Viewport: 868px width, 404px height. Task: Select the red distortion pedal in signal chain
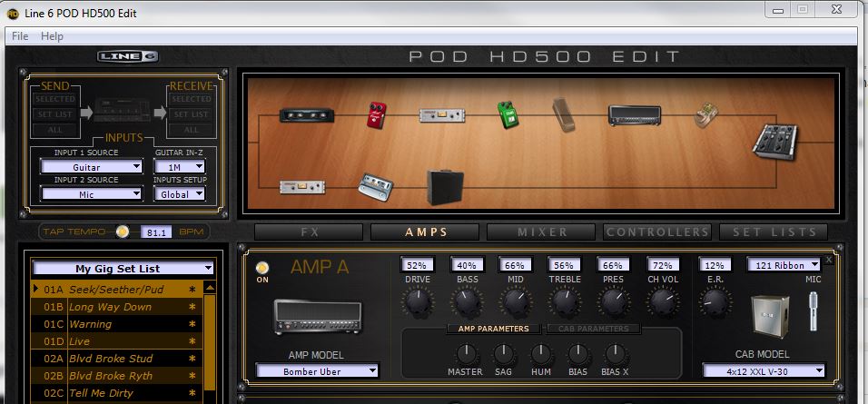[x=377, y=115]
